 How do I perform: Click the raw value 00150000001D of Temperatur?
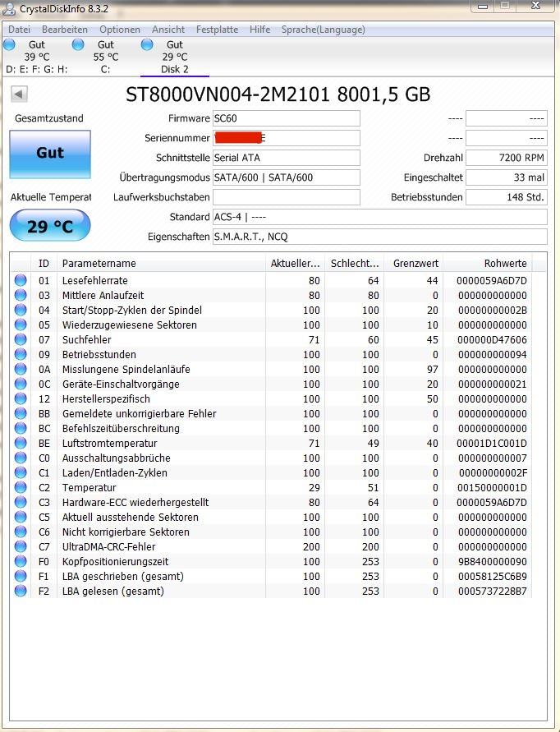[492, 488]
